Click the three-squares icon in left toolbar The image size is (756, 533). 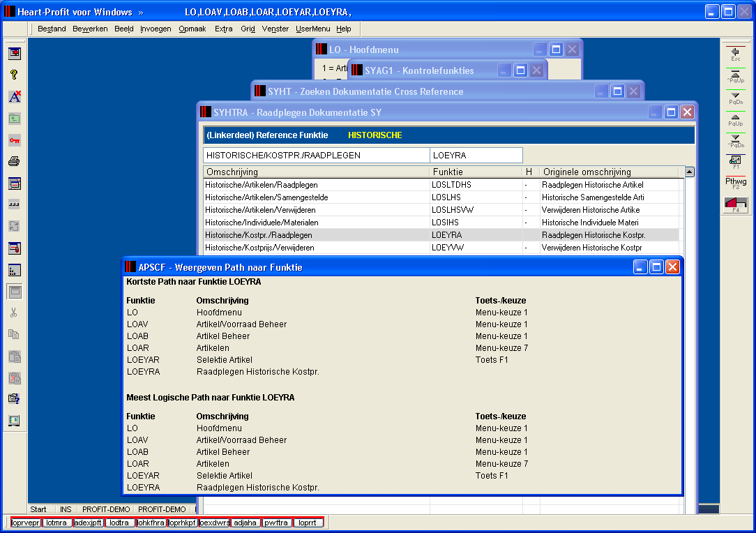[x=15, y=204]
